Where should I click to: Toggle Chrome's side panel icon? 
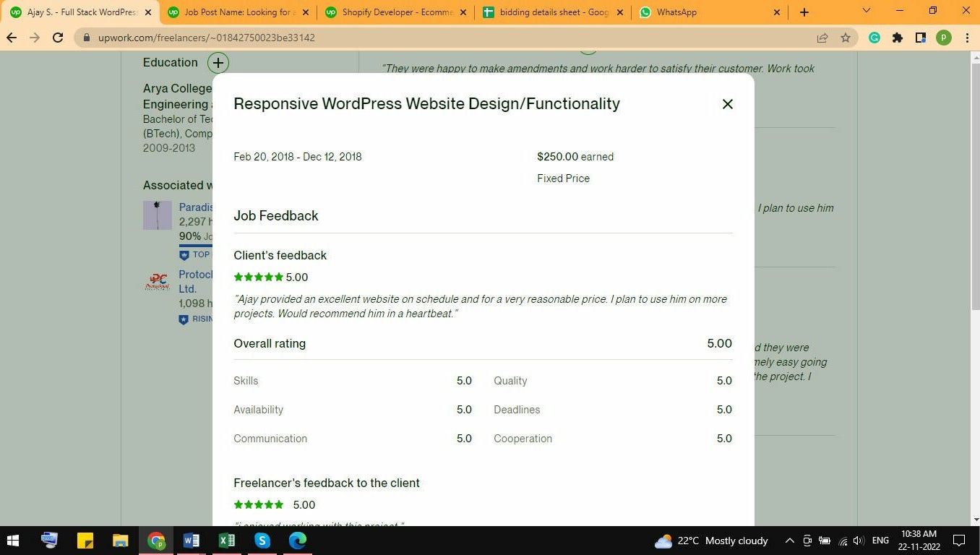[920, 38]
